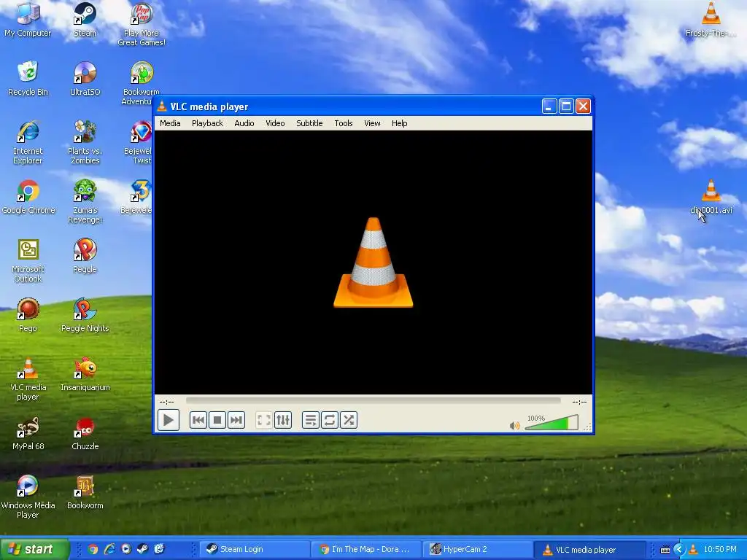Select the Peggle desktop shortcut
This screenshot has width=747, height=560.
click(85, 256)
